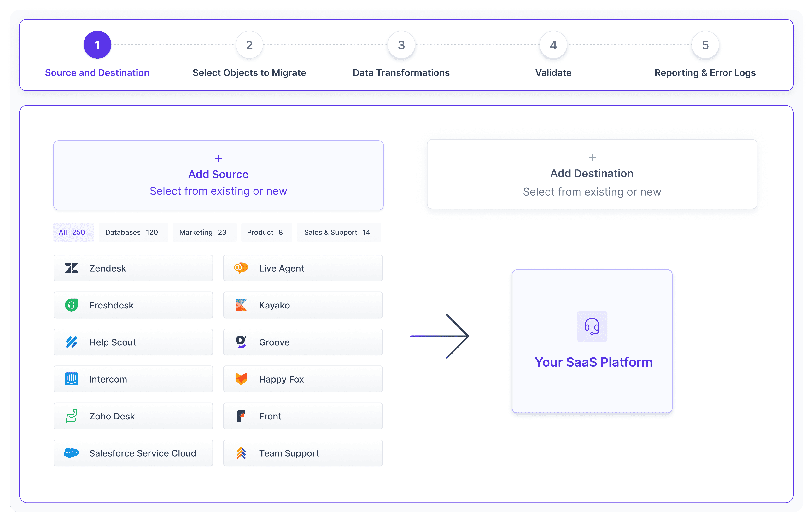Click the Reporting & Error Logs label
Viewport: 812px width, 512px height.
705,73
